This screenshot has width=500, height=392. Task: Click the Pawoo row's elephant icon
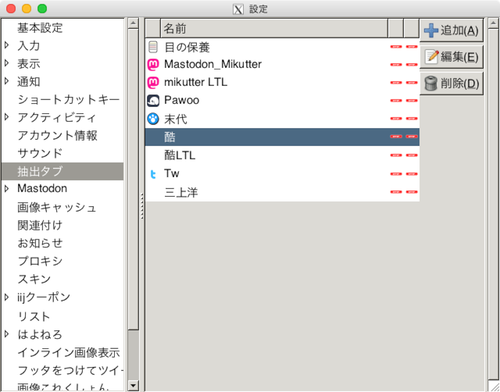coord(153,100)
